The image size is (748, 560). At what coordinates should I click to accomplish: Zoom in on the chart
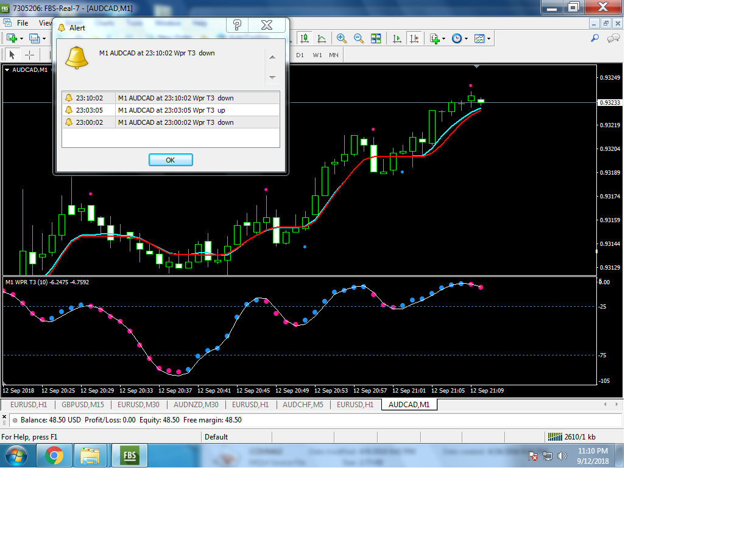click(342, 38)
